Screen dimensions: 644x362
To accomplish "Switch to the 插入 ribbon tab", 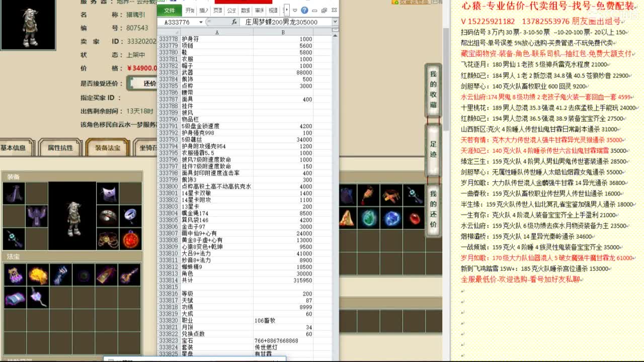I will tap(204, 10).
